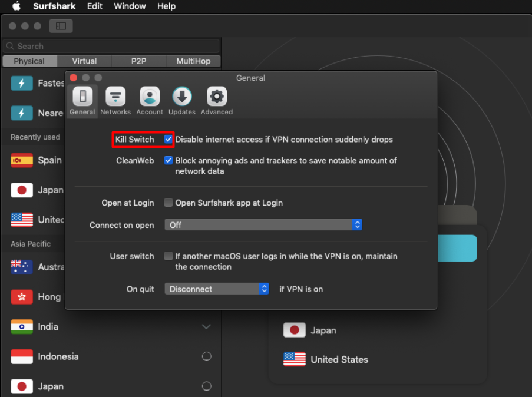Enable the User switch checkbox
This screenshot has width=532, height=397.
pos(168,256)
